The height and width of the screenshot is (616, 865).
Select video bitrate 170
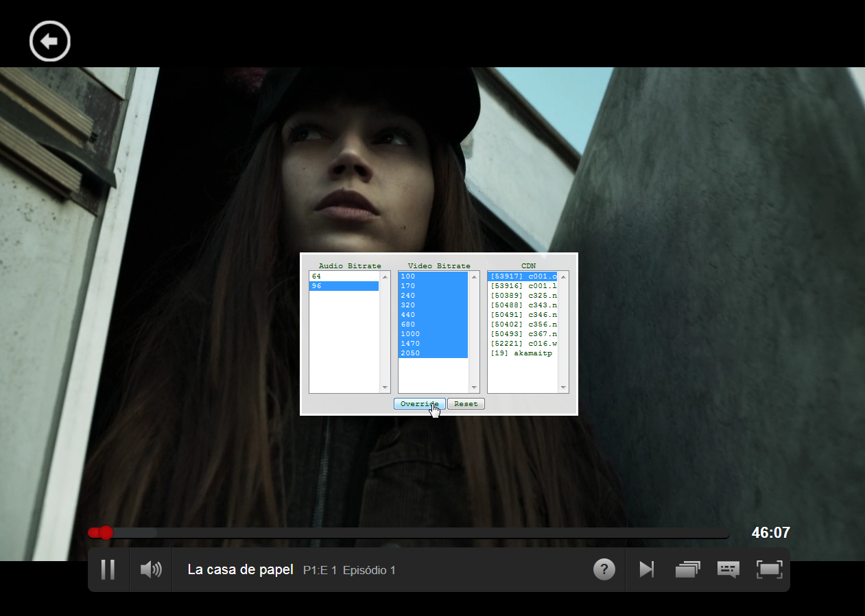tap(433, 286)
